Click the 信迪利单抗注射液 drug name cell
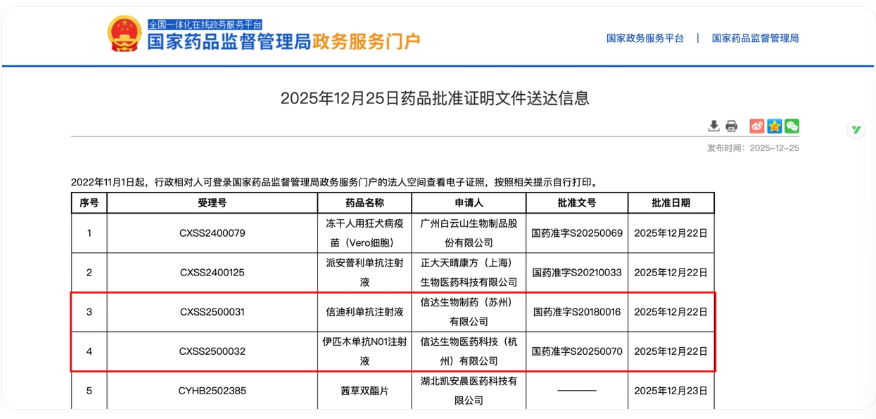This screenshot has width=876, height=419. [361, 312]
